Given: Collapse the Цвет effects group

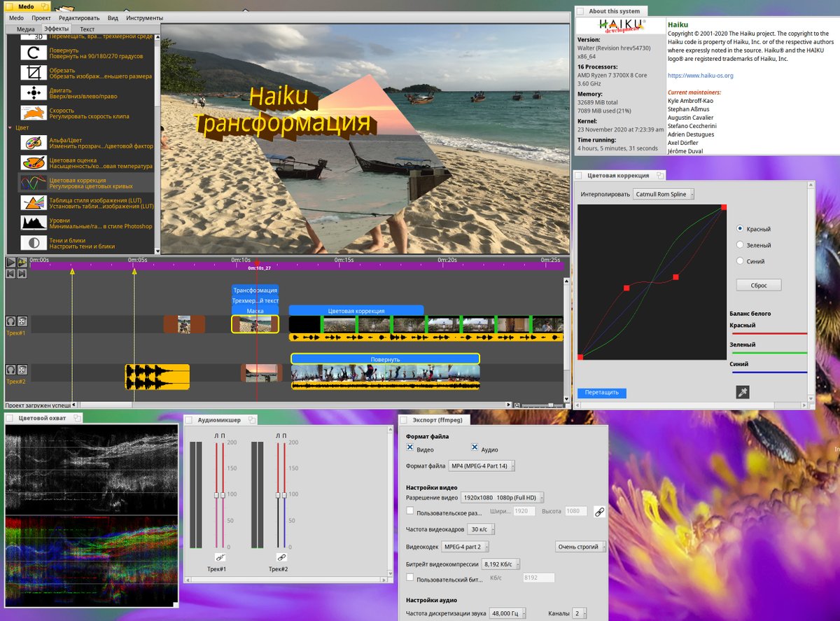Looking at the screenshot, I should tap(10, 128).
